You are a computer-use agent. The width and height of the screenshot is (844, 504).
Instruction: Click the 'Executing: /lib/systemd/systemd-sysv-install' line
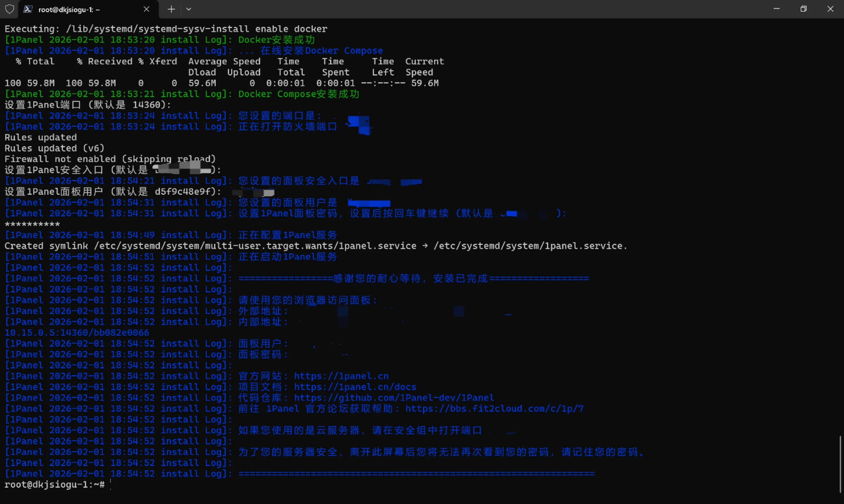click(x=166, y=29)
